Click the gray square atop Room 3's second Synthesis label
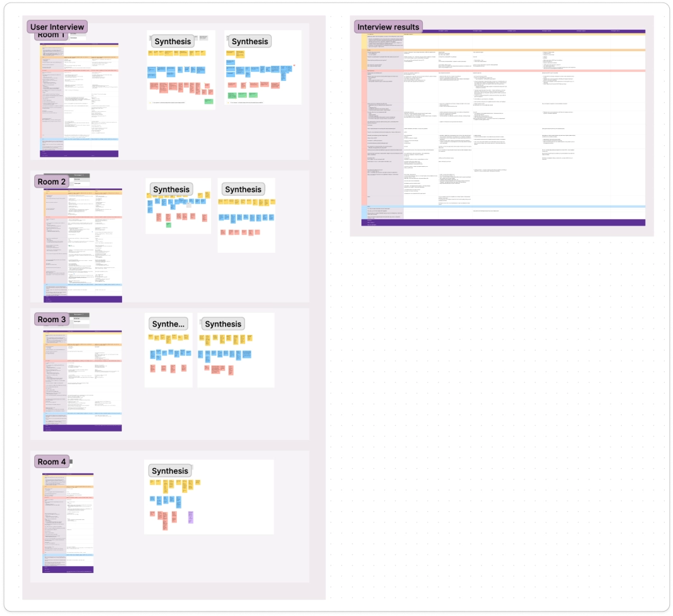 (200, 321)
